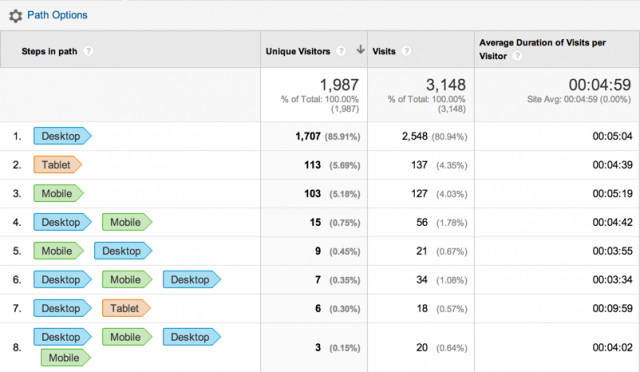Click the 00:09:59 duration in row 7
This screenshot has width=640, height=372.
612,308
